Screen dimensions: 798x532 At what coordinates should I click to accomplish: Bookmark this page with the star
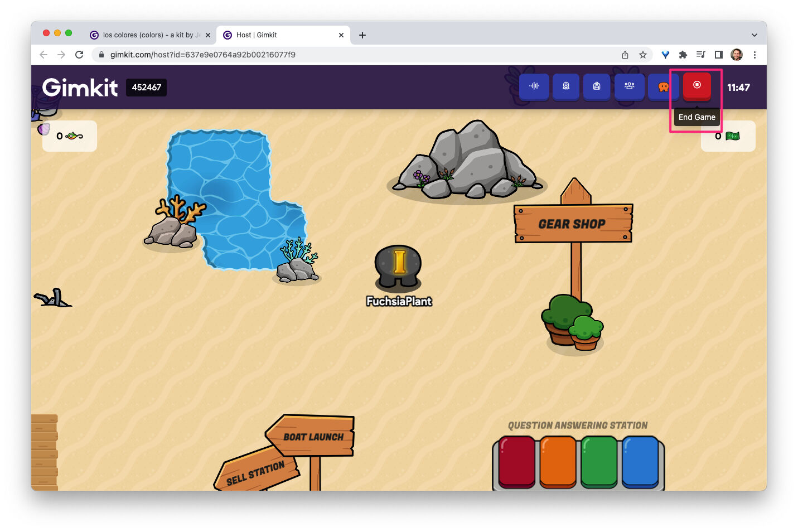click(643, 55)
